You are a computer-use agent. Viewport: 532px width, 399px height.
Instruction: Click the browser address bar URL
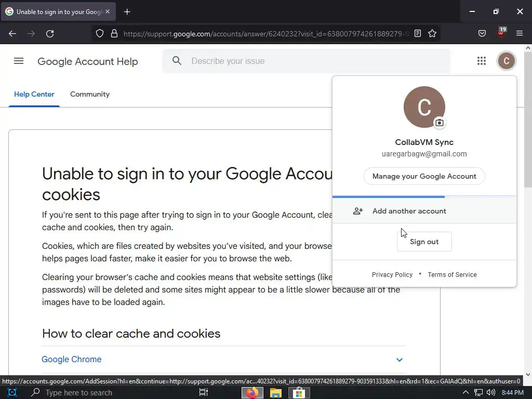point(267,34)
